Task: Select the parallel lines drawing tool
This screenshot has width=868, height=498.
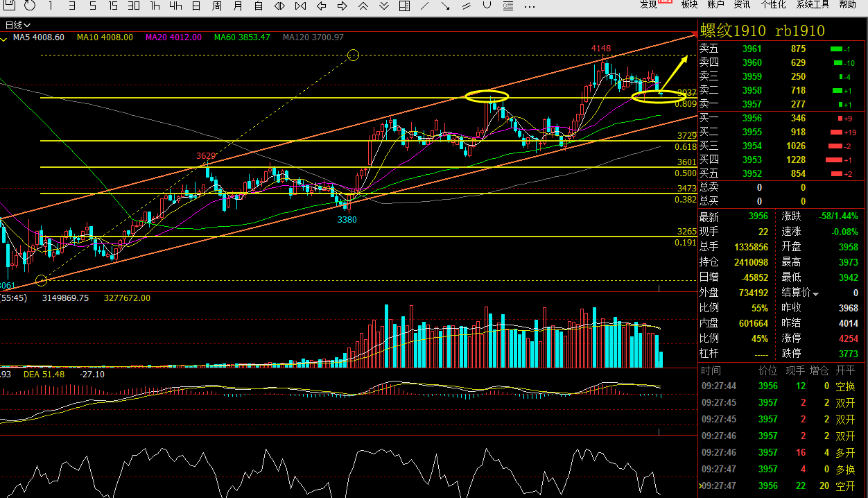Action: [467, 6]
